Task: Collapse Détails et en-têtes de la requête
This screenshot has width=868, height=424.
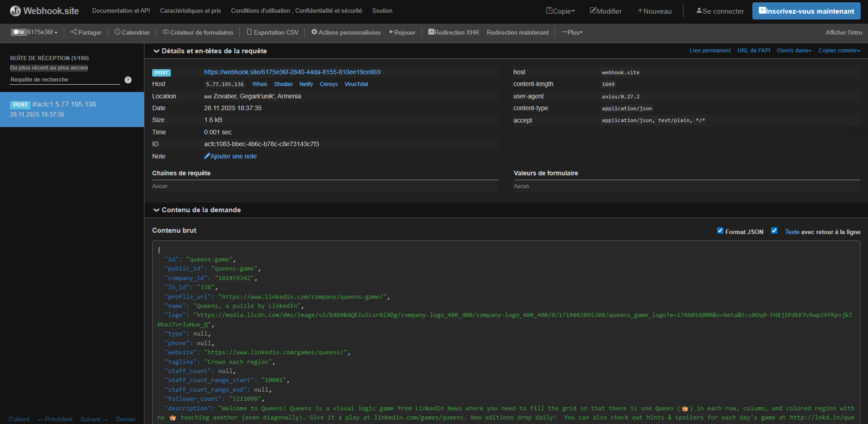Action: coord(156,51)
